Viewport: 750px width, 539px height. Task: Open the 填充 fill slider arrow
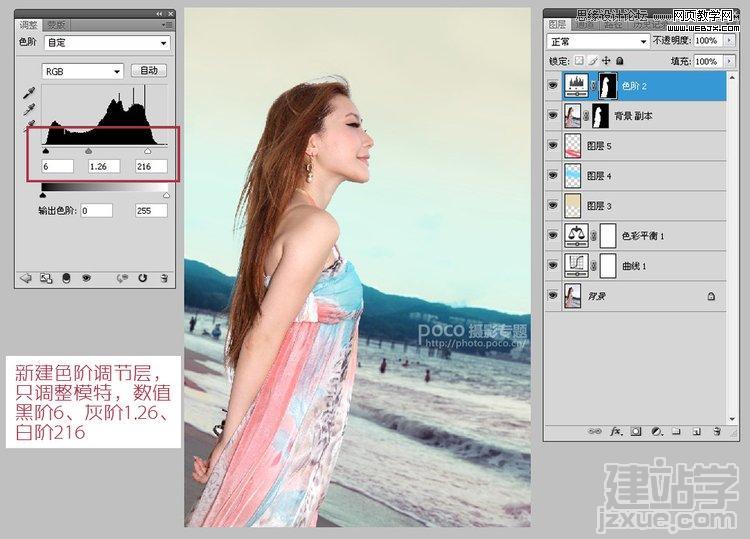(x=729, y=61)
